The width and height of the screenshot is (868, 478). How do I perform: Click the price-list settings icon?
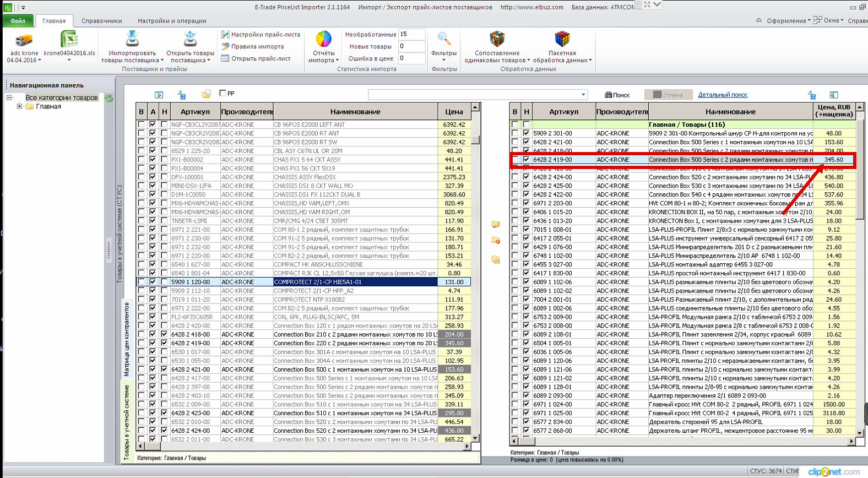pyautogui.click(x=225, y=34)
